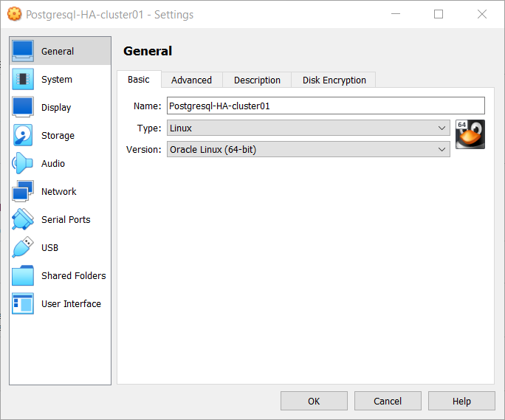Open Help for this dialog
The width and height of the screenshot is (505, 420).
click(x=461, y=402)
